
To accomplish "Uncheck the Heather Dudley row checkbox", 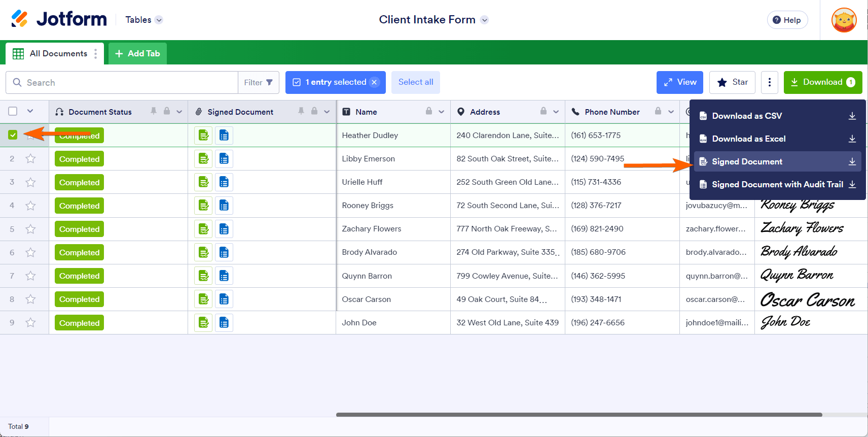I will 13,135.
